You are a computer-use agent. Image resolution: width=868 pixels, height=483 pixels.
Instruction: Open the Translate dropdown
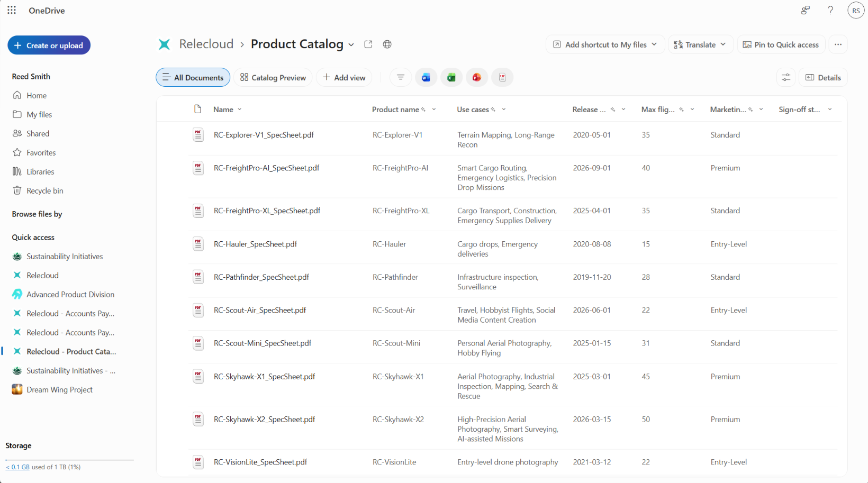click(x=700, y=45)
